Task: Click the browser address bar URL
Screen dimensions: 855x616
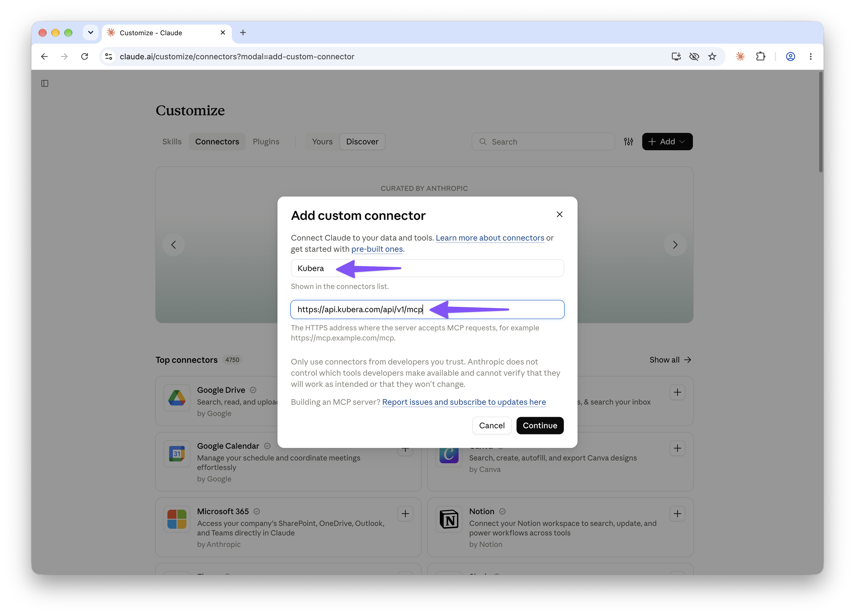Action: click(x=237, y=57)
